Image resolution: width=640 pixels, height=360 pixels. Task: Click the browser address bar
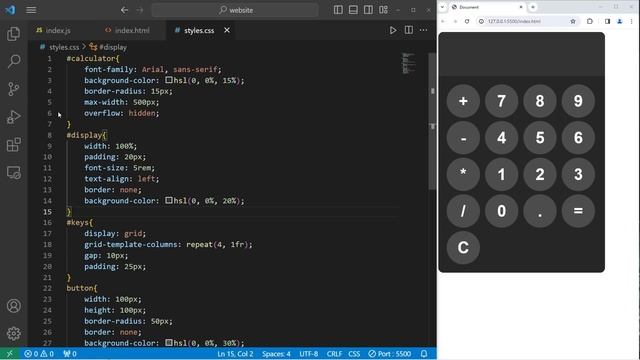tap(527, 21)
